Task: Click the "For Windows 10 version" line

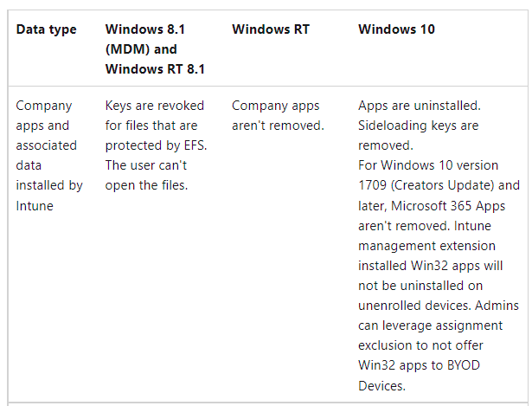Action: (428, 165)
